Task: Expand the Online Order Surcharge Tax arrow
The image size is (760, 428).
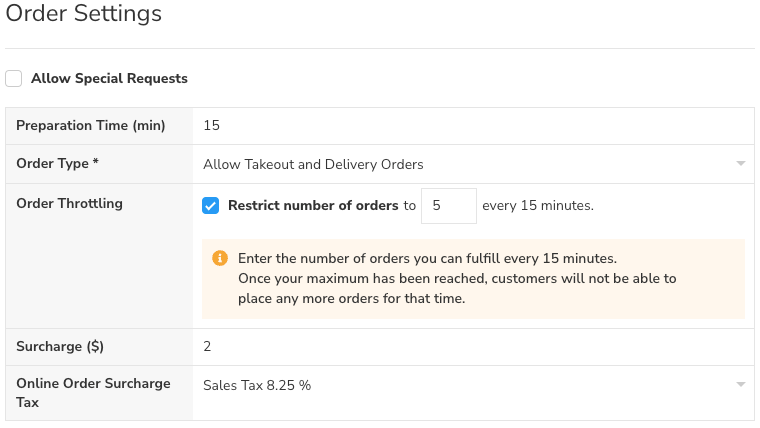Action: [740, 385]
